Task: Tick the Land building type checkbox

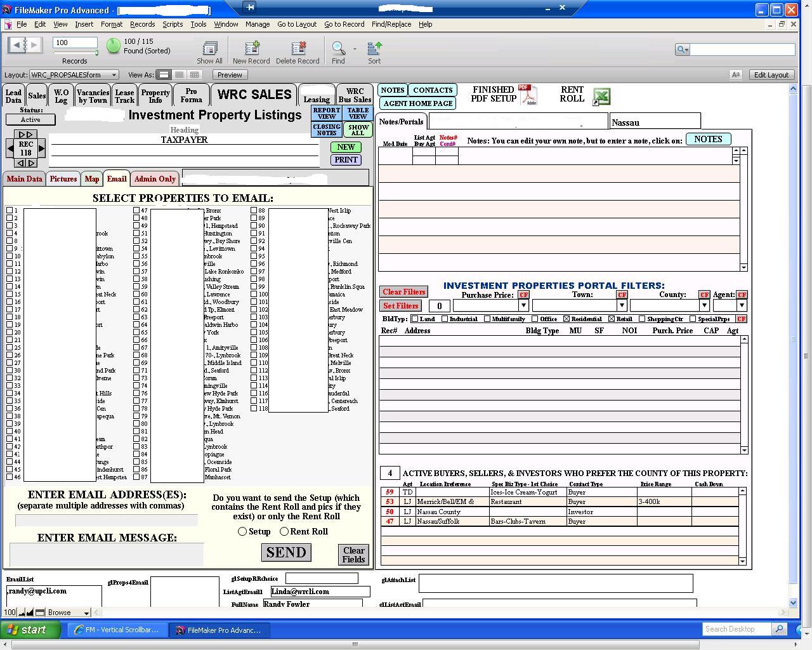Action: coord(414,319)
